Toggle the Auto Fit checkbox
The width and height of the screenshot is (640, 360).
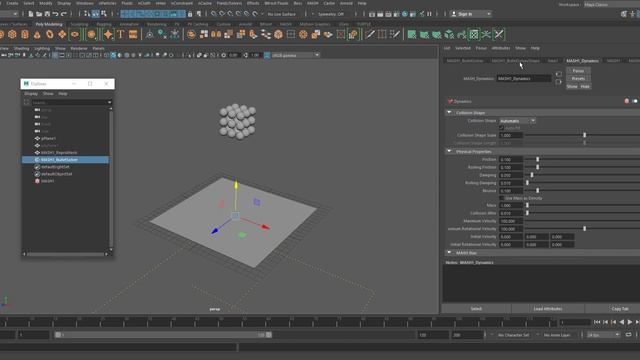(502, 128)
